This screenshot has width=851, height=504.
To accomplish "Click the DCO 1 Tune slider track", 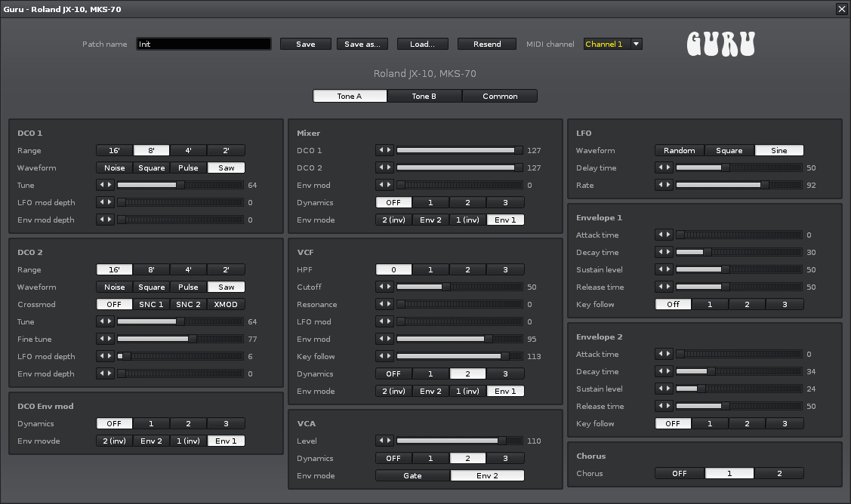I will [x=180, y=185].
